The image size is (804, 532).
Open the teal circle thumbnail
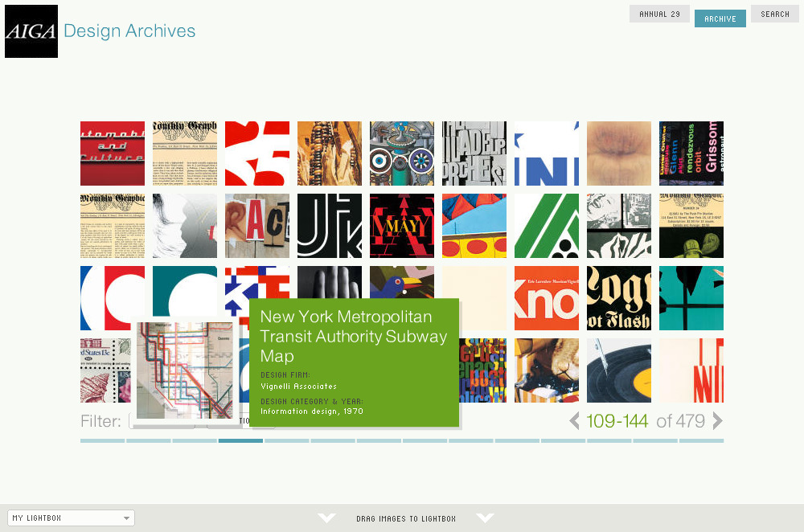tap(185, 293)
